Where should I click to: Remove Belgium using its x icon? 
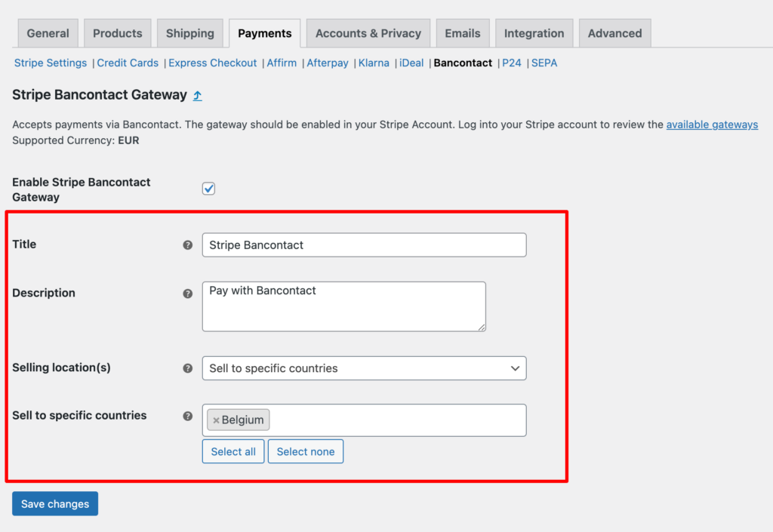pos(216,420)
